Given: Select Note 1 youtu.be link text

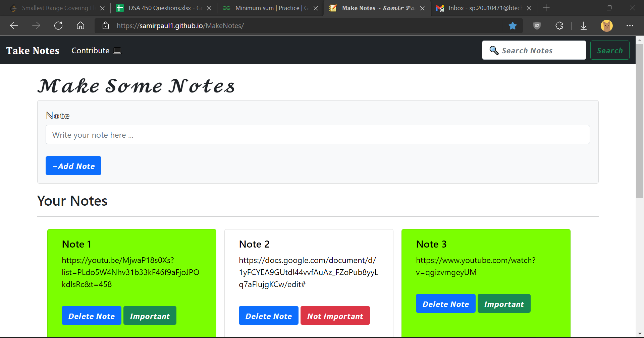Looking at the screenshot, I should point(130,272).
